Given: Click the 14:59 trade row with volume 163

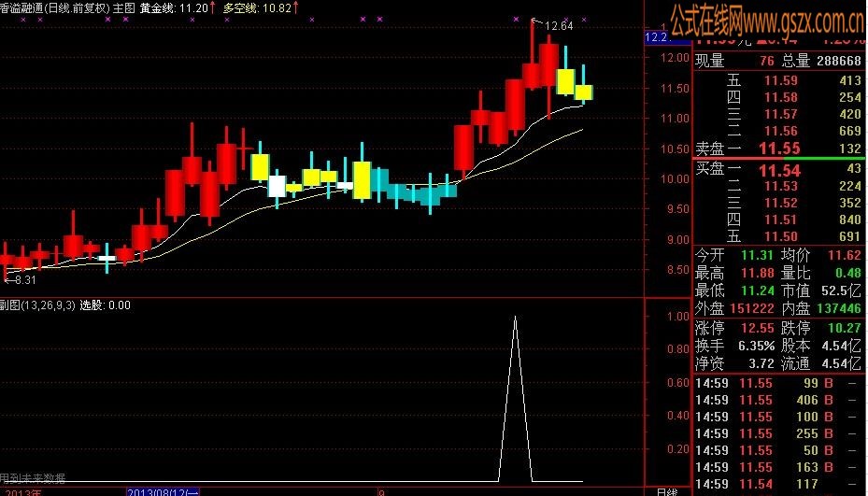Looking at the screenshot, I should [x=778, y=467].
